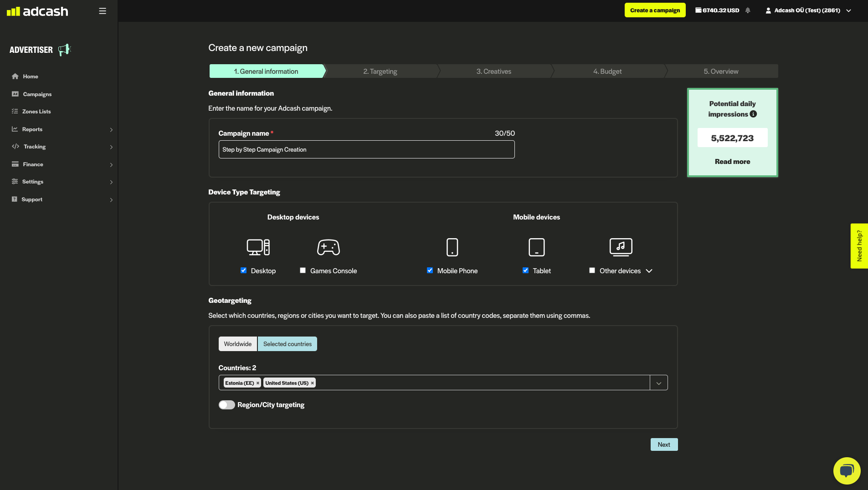
Task: Click the Next button
Action: pyautogui.click(x=664, y=444)
